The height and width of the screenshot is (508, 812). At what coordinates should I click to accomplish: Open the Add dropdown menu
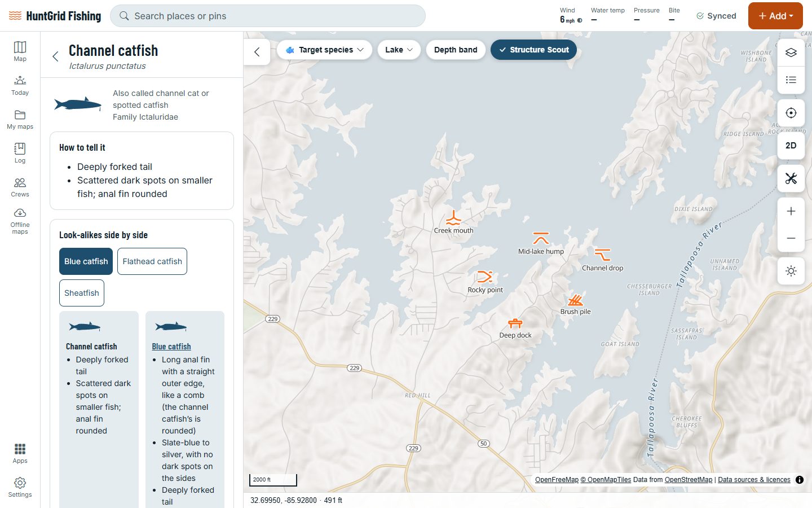[775, 16]
